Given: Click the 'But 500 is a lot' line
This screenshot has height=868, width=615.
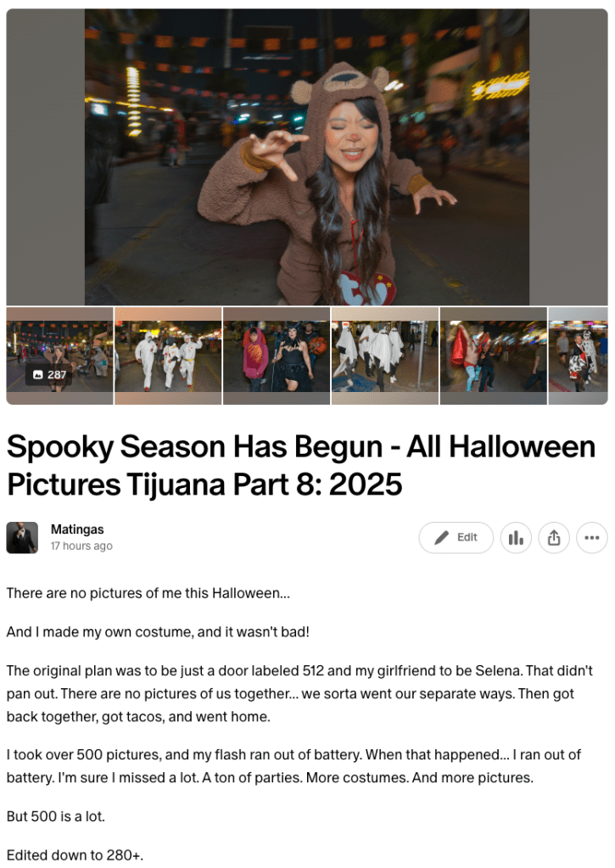Looking at the screenshot, I should pos(55,816).
